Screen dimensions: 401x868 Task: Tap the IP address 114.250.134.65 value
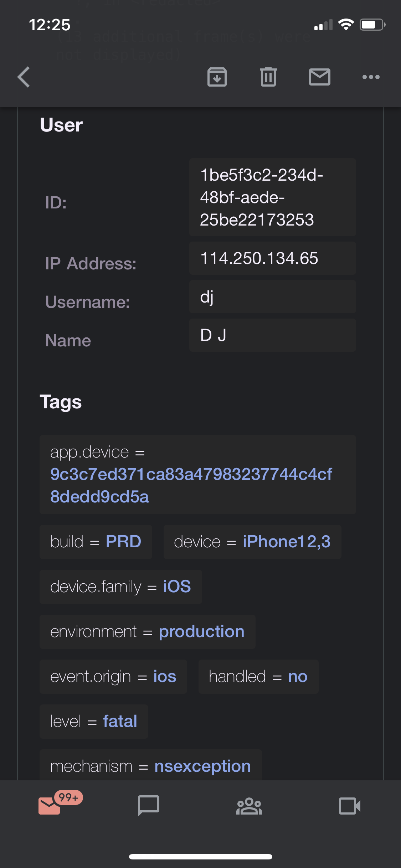coord(259,258)
